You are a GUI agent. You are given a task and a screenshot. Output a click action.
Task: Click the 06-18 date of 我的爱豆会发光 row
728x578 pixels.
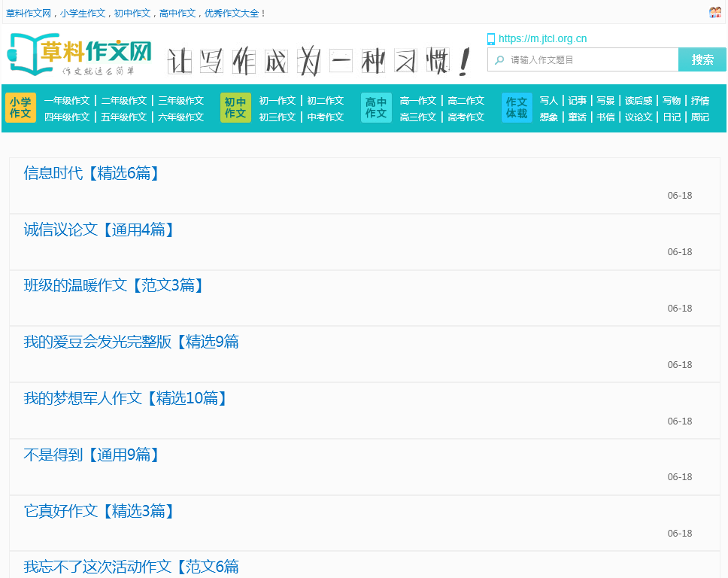[x=680, y=365]
